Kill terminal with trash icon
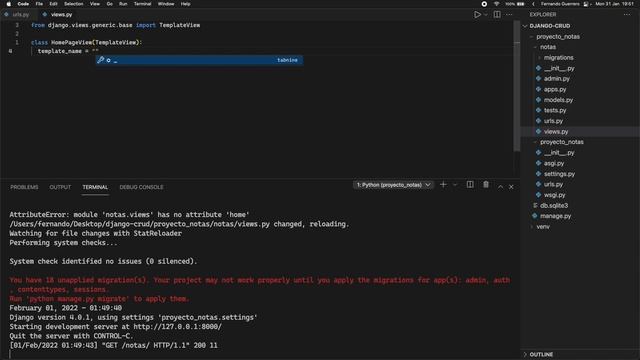This screenshot has height=360, width=640. tap(486, 185)
